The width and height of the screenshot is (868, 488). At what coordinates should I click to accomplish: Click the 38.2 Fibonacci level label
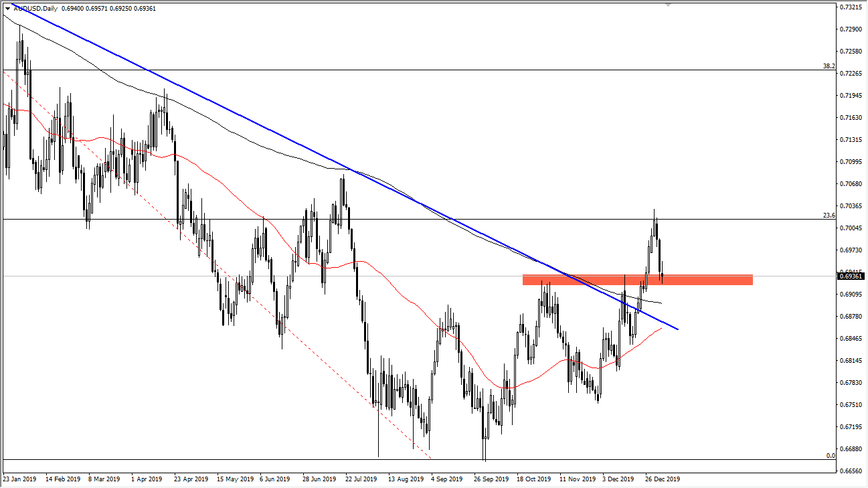(x=829, y=66)
